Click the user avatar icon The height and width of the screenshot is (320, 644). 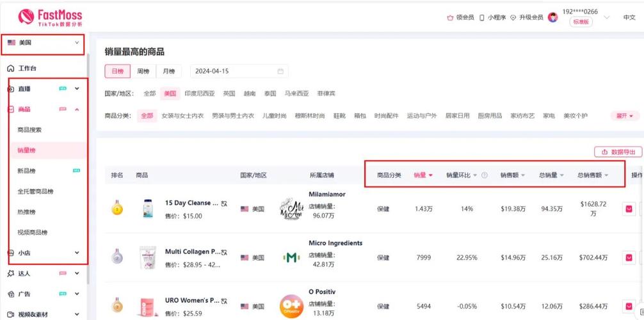[x=553, y=18]
